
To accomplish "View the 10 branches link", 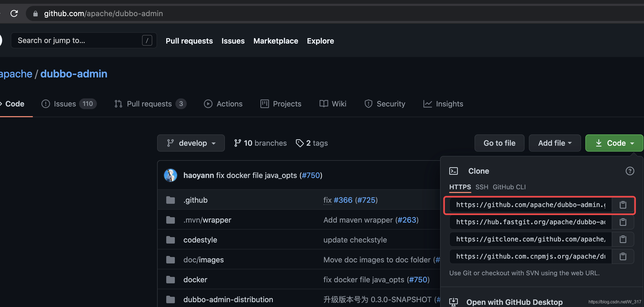I will click(260, 143).
